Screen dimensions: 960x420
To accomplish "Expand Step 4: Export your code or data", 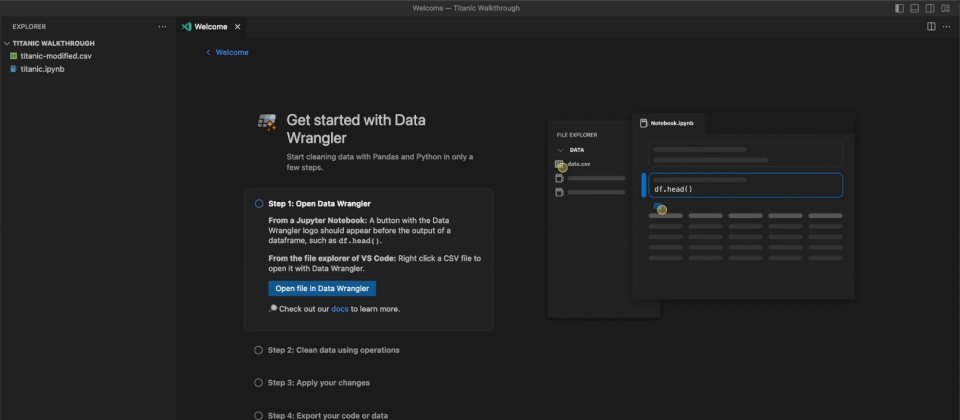I will (x=328, y=415).
